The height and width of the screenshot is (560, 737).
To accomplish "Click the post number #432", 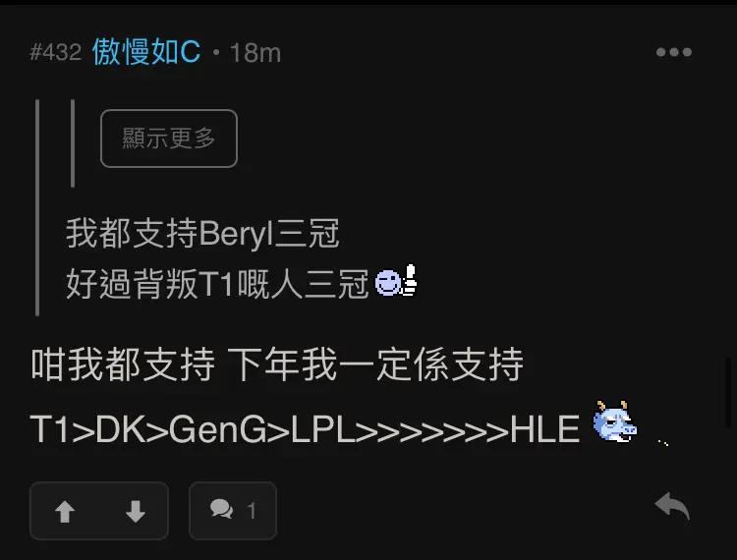I will tap(55, 52).
